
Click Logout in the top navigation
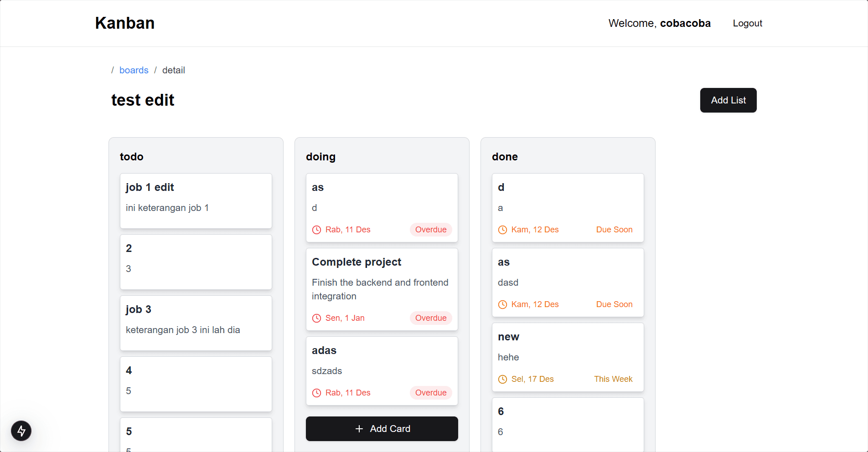pos(747,23)
